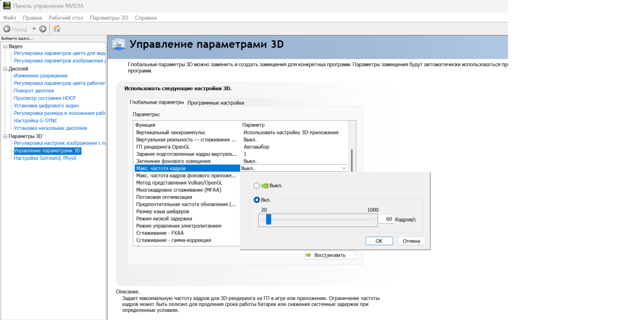Select the Потоковая оптимизация row

[x=187, y=197]
